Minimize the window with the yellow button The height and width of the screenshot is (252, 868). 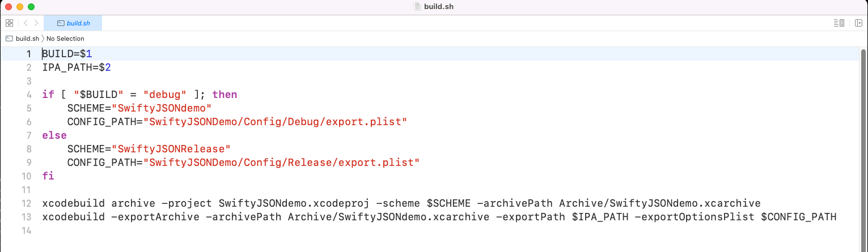19,7
